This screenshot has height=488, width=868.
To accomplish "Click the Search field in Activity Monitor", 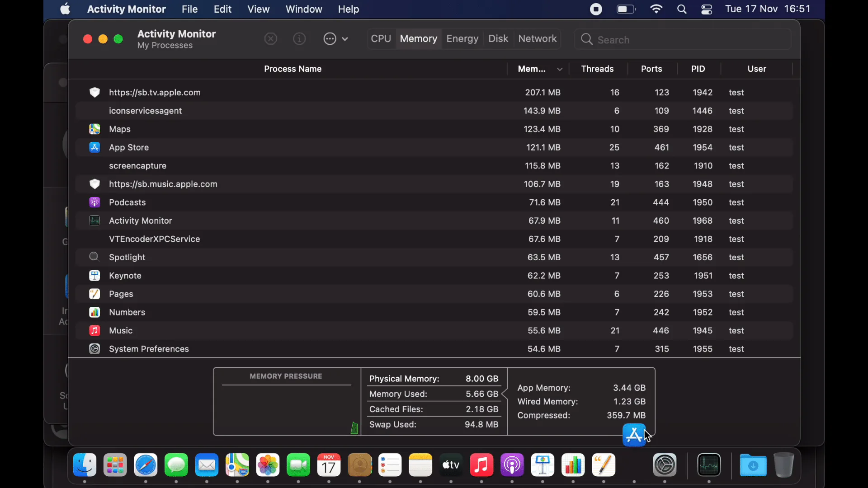I will (x=683, y=40).
